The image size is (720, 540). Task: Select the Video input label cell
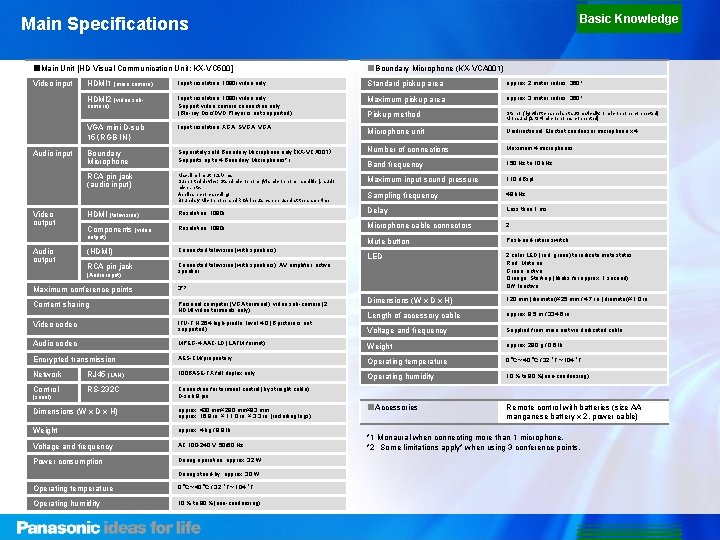(52, 111)
